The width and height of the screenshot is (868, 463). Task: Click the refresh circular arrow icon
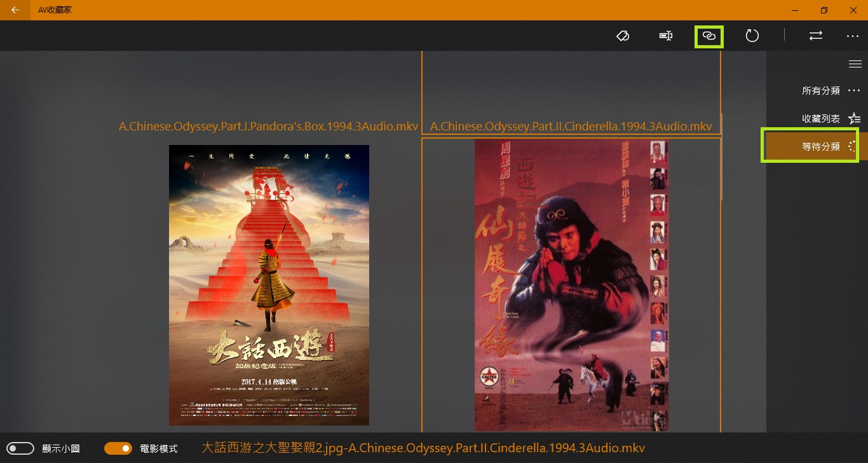pyautogui.click(x=752, y=36)
